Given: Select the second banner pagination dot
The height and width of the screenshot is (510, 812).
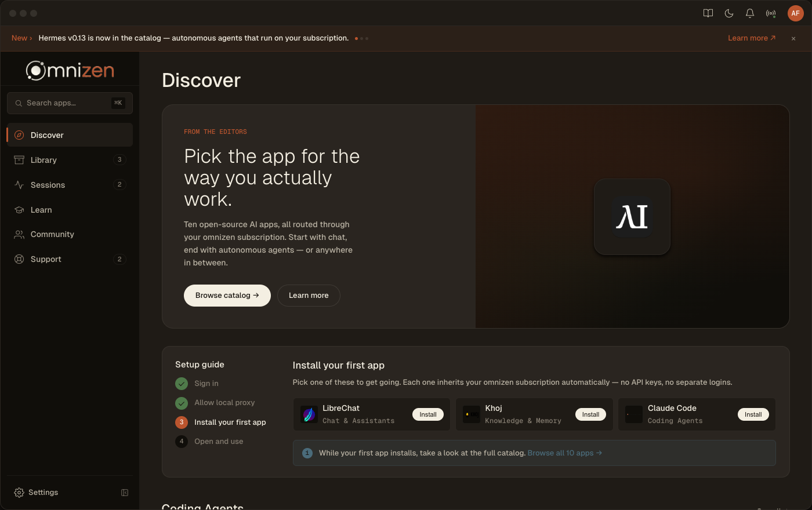Looking at the screenshot, I should coord(362,38).
